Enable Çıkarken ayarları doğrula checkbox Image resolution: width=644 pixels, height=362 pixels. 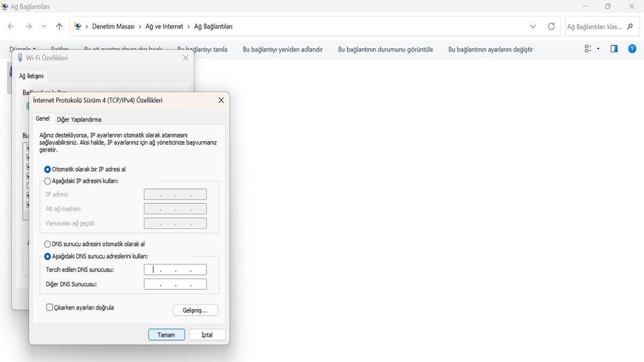tap(50, 308)
